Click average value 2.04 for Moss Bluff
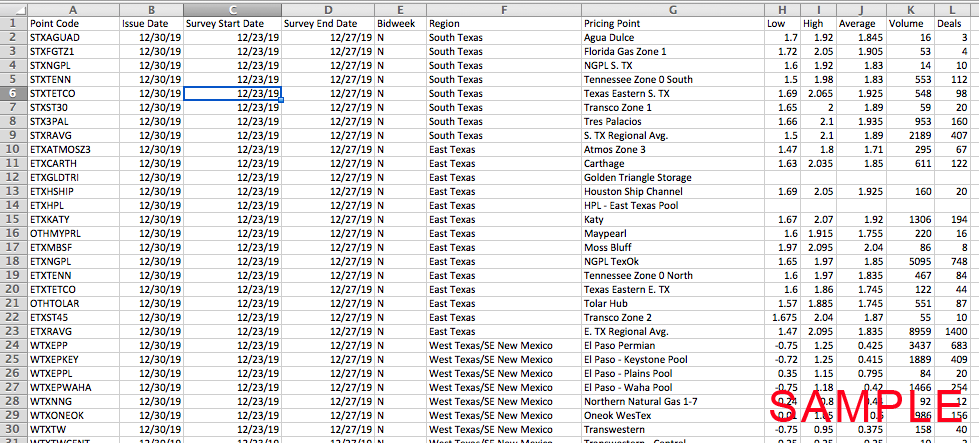Image resolution: width=979 pixels, height=443 pixels. pyautogui.click(x=861, y=247)
